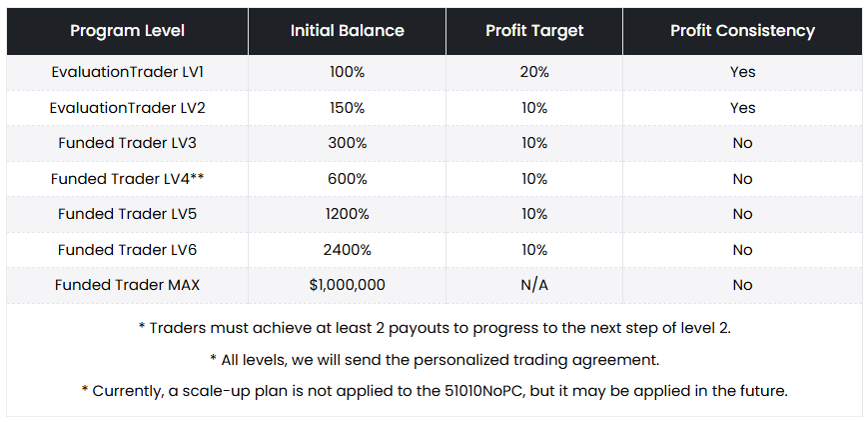Select the Funded Trader LV5 cell

coord(128,214)
